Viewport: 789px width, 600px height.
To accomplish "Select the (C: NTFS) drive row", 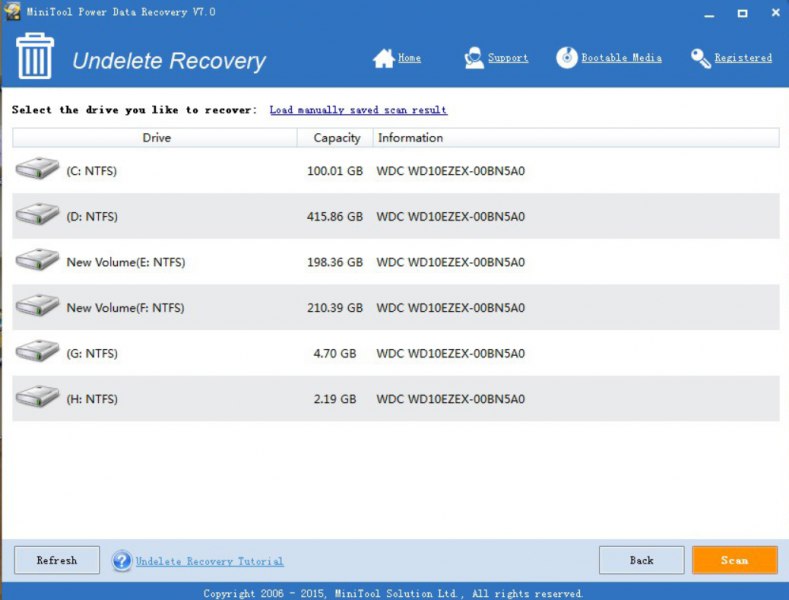I will (x=396, y=171).
